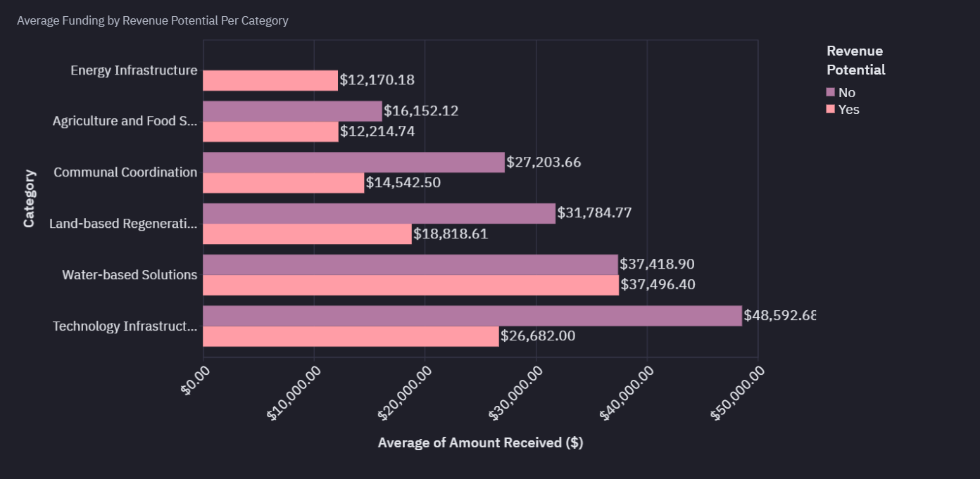Image resolution: width=980 pixels, height=479 pixels.
Task: Click the Communal Coordination 'Yes' bar
Action: [x=283, y=183]
